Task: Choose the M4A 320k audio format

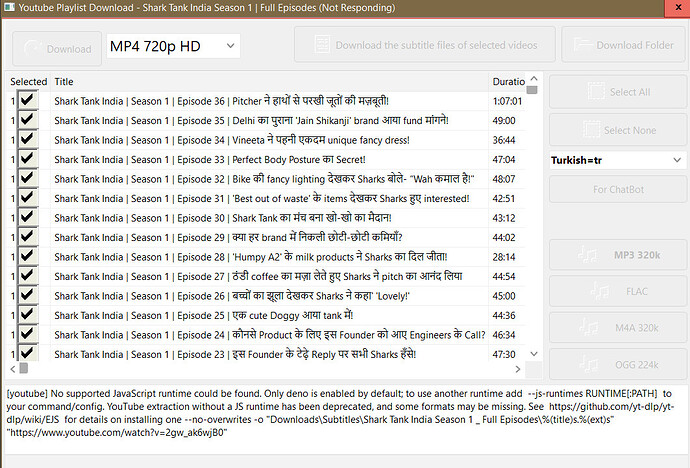Action: pyautogui.click(x=618, y=328)
